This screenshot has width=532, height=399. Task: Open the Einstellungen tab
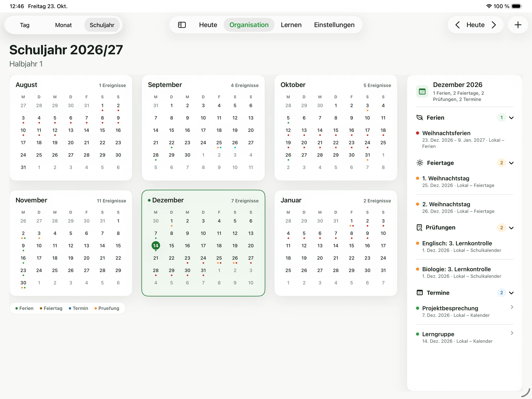click(334, 25)
